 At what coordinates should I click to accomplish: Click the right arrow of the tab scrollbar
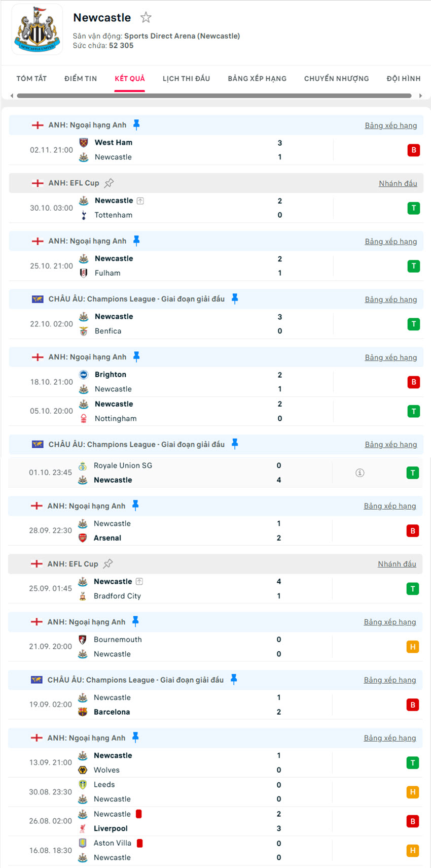click(420, 95)
